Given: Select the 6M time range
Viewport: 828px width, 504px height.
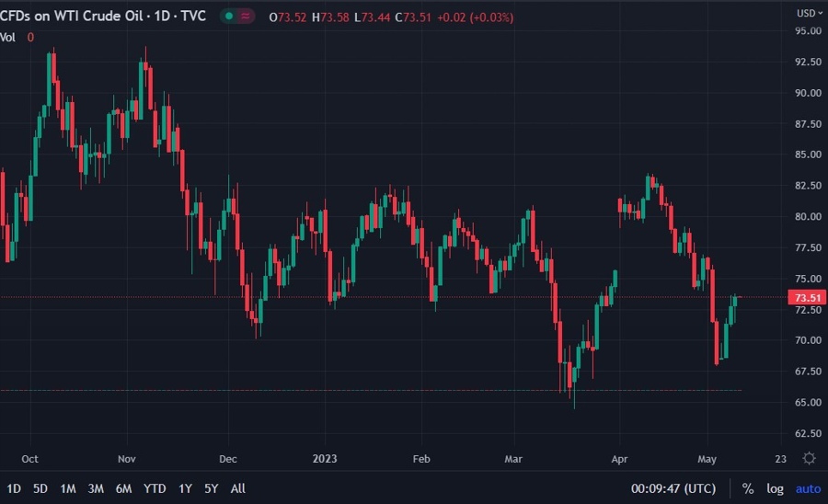Looking at the screenshot, I should click(x=123, y=488).
